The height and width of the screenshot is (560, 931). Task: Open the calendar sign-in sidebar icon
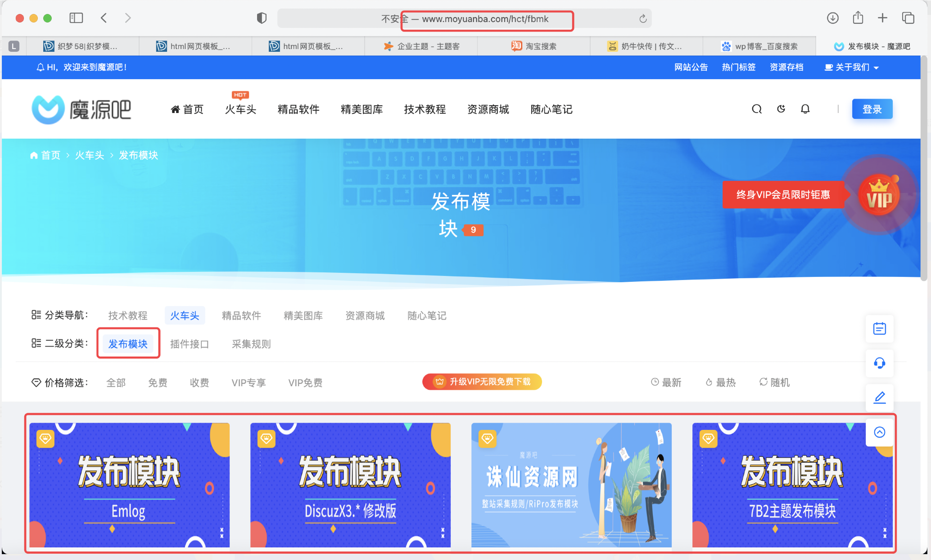coord(880,329)
